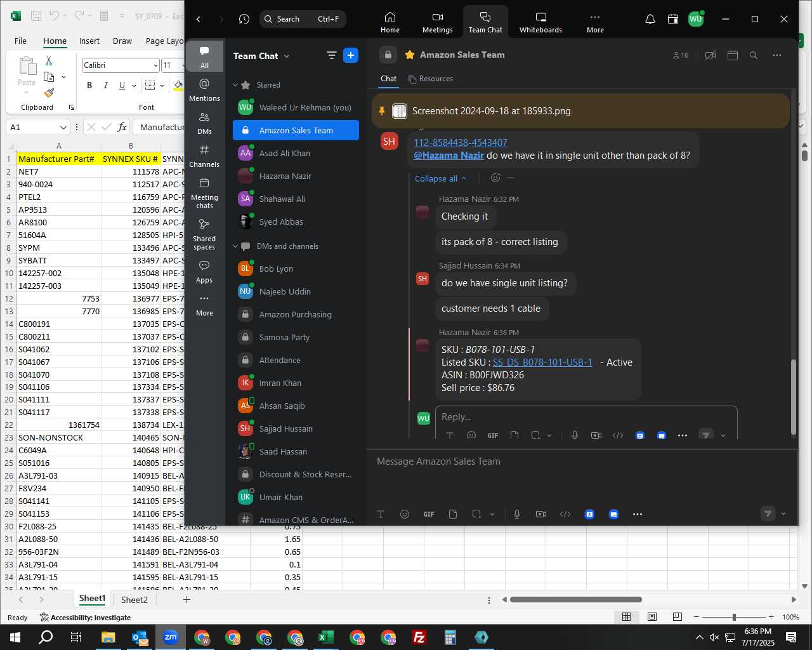This screenshot has height=650, width=812.
Task: Open Shared spaces in Zoom sidebar
Action: [204, 234]
